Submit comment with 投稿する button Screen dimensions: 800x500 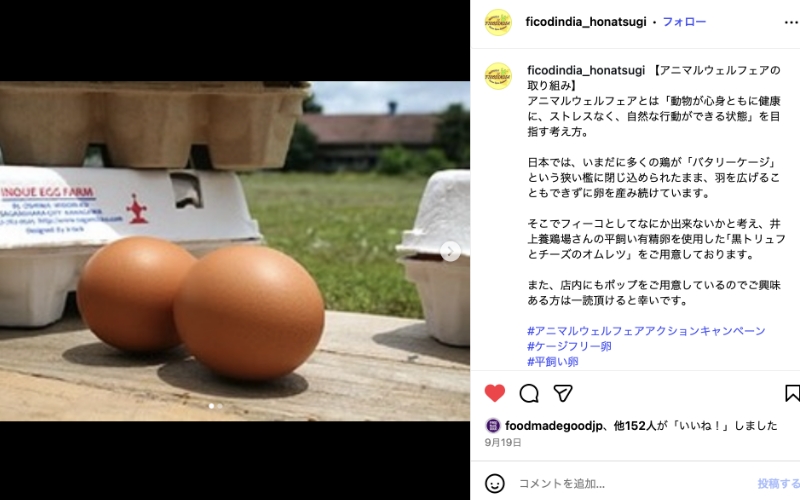(779, 483)
